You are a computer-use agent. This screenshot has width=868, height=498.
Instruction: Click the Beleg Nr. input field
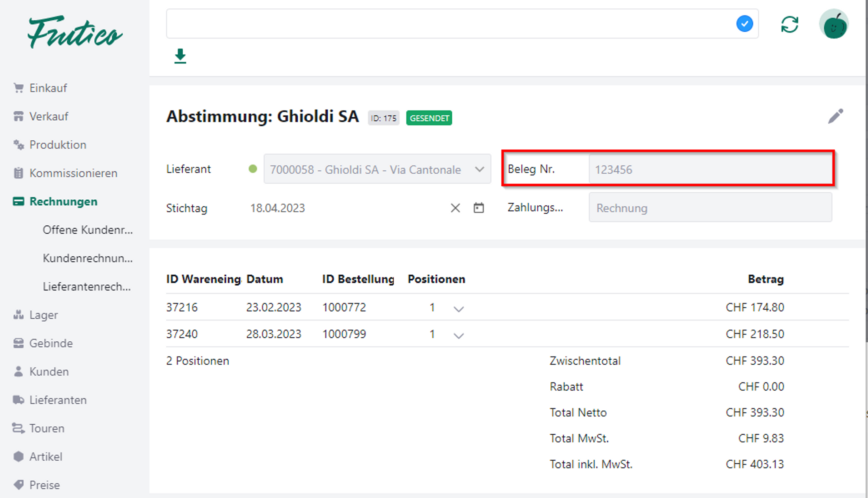click(710, 169)
